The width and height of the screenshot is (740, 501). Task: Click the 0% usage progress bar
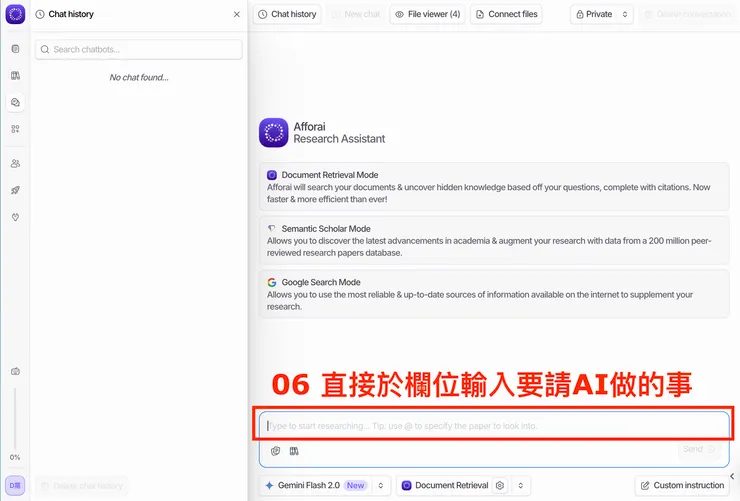pos(15,418)
